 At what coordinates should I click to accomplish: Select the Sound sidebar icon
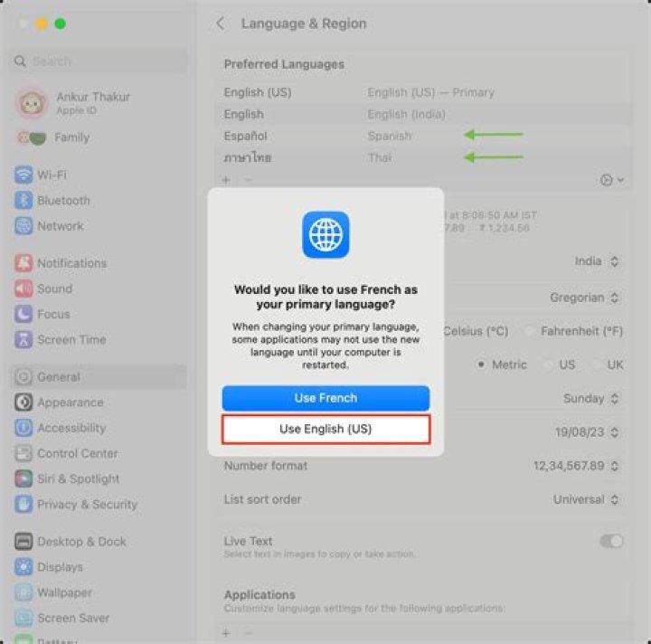click(x=24, y=289)
